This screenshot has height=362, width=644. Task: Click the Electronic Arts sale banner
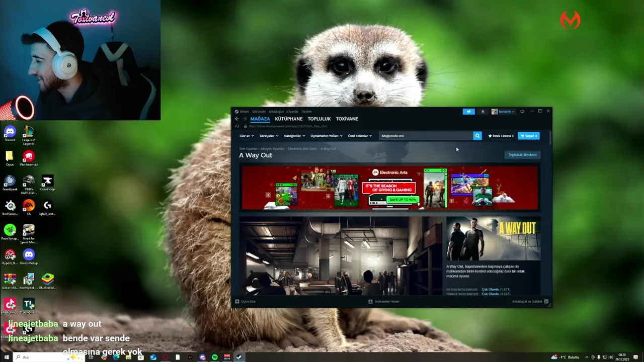390,188
